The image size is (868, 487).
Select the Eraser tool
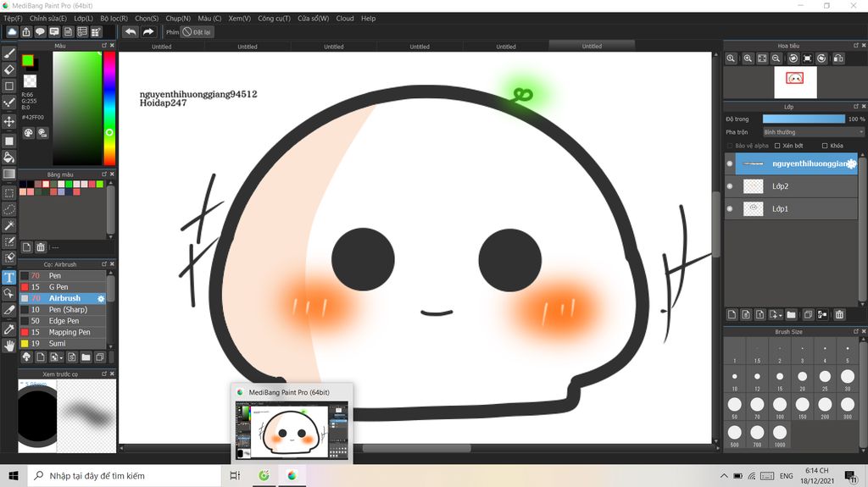coord(8,69)
